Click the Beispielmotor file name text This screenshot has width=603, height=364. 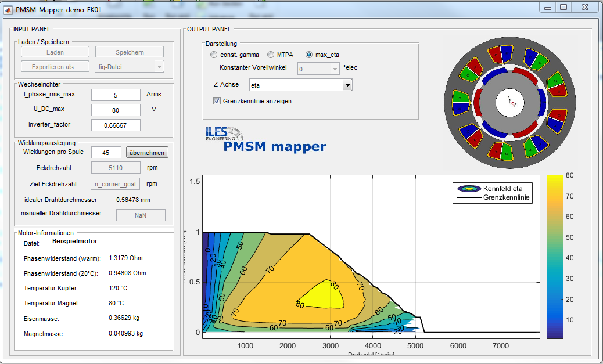(75, 241)
